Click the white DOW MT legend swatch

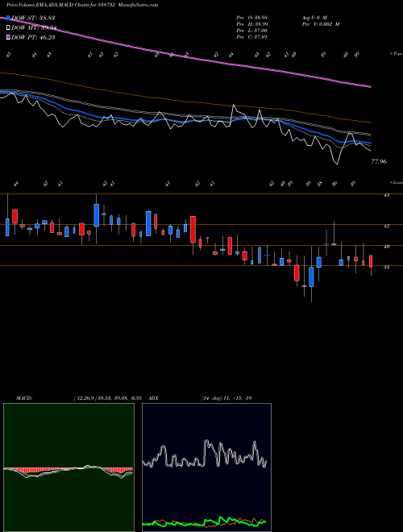[9, 28]
